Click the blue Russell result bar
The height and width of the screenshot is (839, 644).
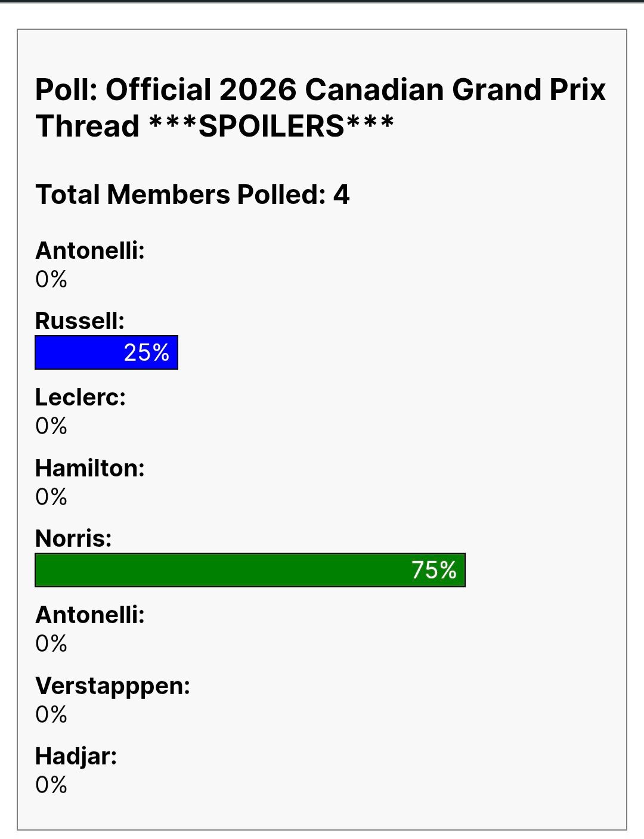point(107,352)
